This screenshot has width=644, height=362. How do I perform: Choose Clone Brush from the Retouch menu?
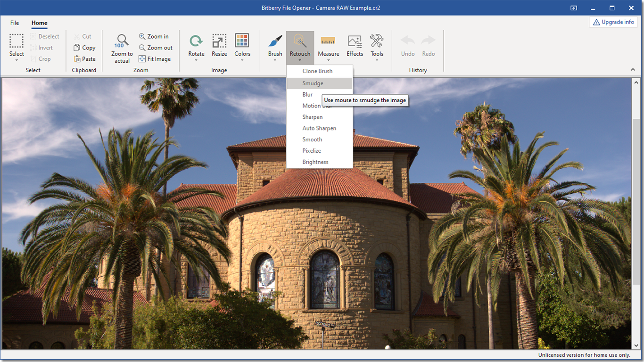tap(317, 71)
